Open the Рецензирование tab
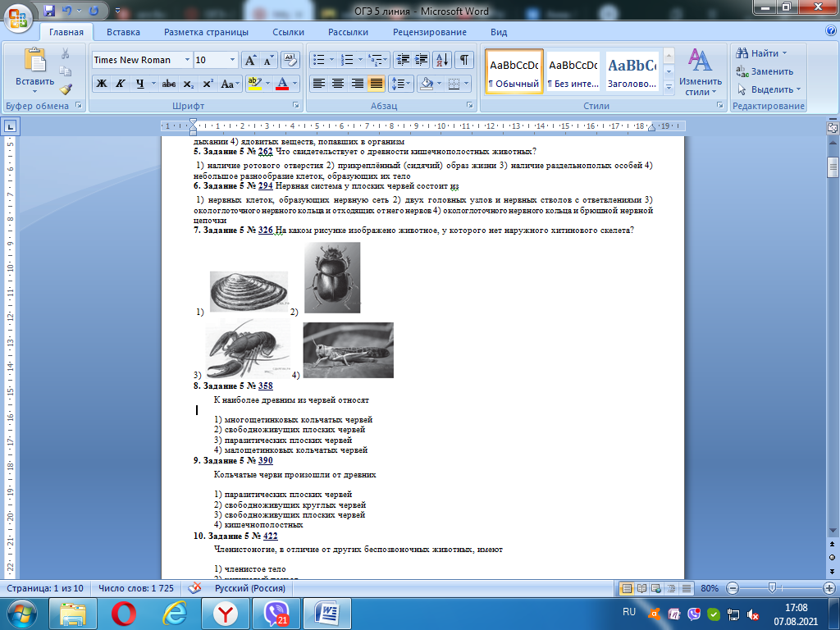Viewport: 840px width, 630px height. [430, 32]
